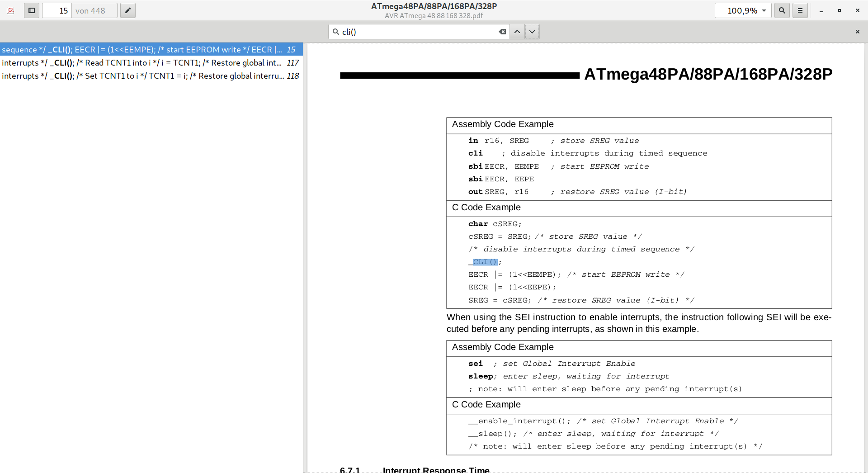Viewport: 868px width, 473px height.
Task: Open the hamburger menu button
Action: 800,10
